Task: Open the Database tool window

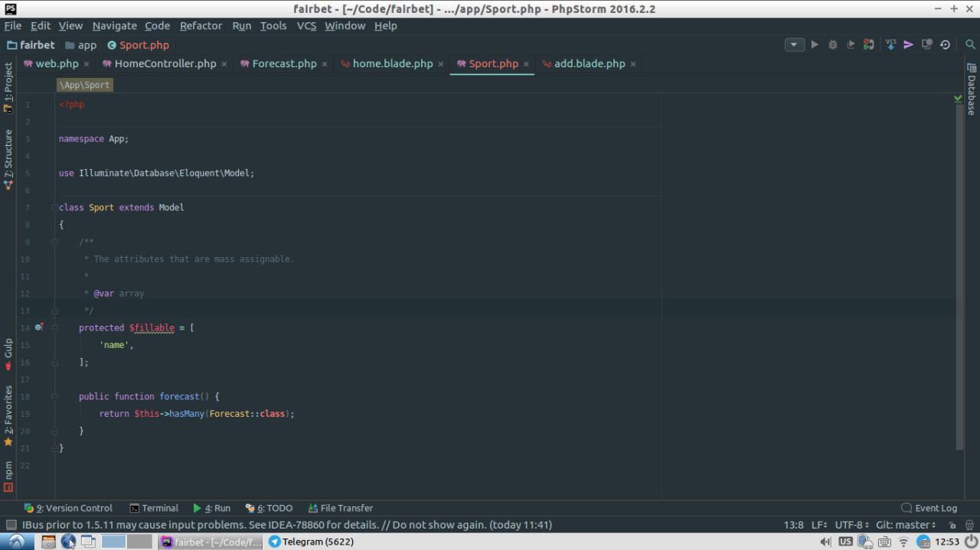Action: coord(971,89)
